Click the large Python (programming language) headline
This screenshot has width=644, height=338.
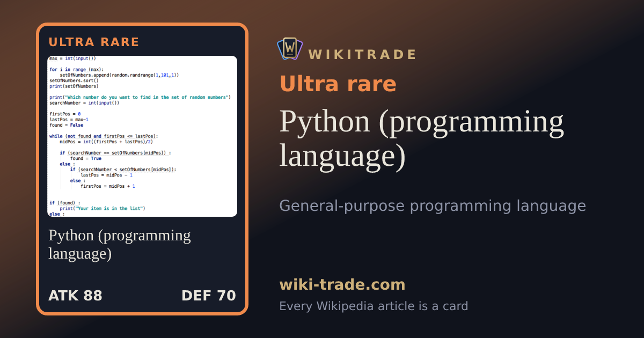(x=422, y=139)
